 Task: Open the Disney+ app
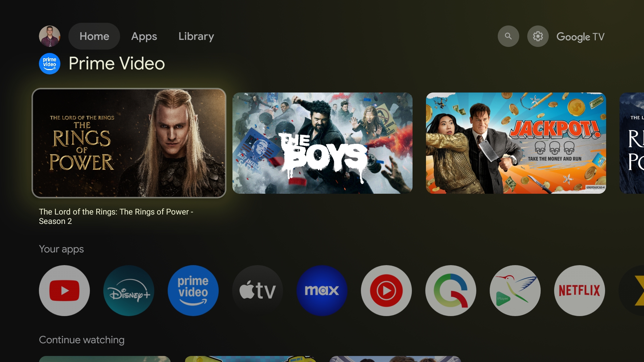129,290
